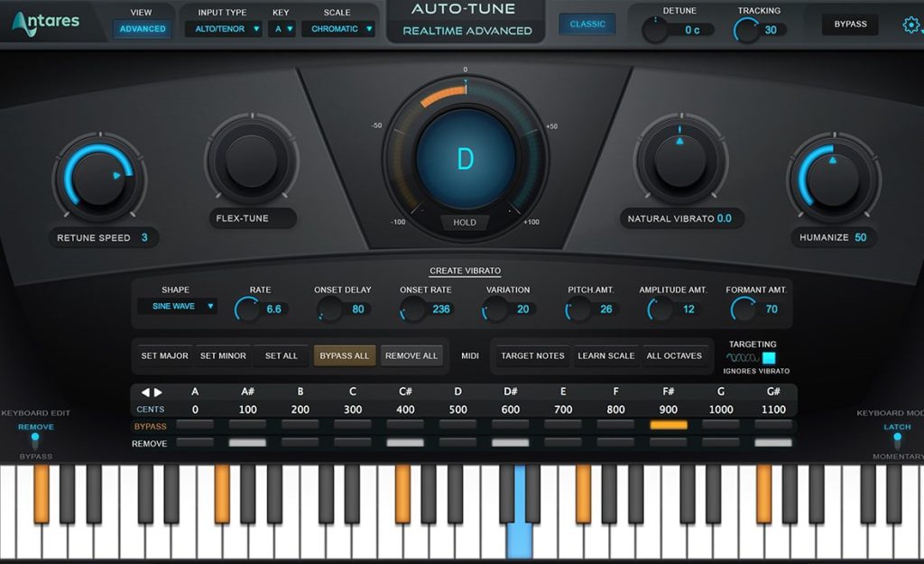
Task: Toggle Remove for note D#
Action: [511, 442]
